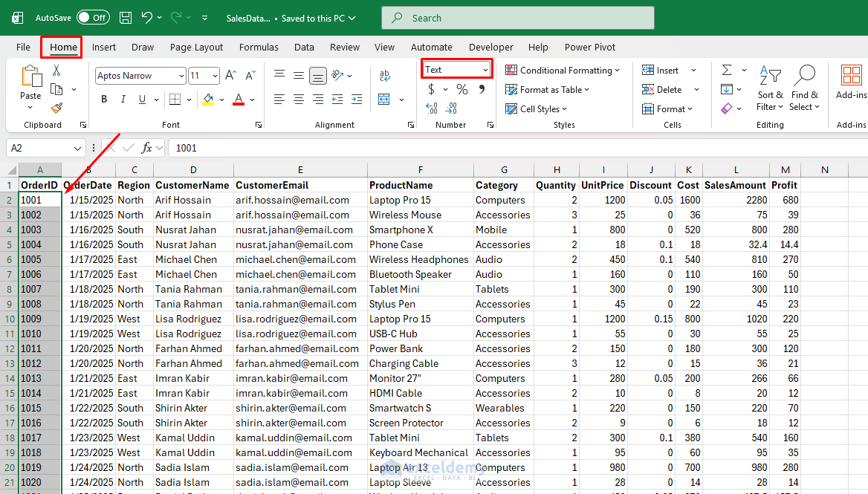
Task: Expand the Find & Select menu
Action: [804, 88]
